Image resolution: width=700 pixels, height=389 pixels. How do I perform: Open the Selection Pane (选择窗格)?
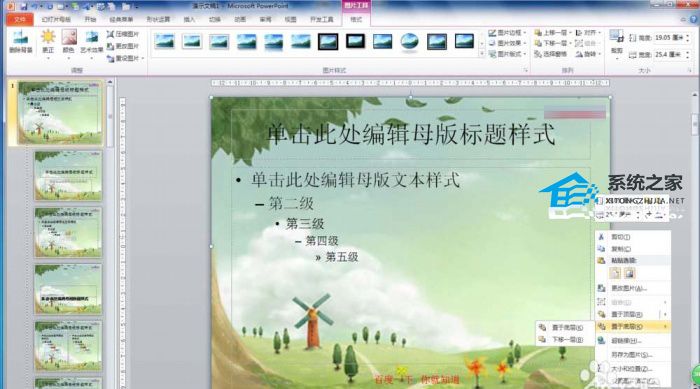click(550, 54)
